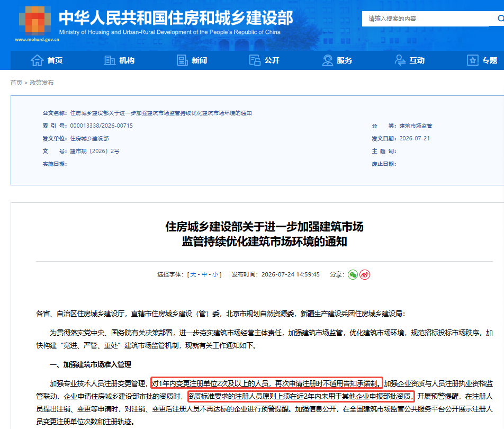Share article via Weibo icon
Screen dimensions: 504x429
[364, 275]
